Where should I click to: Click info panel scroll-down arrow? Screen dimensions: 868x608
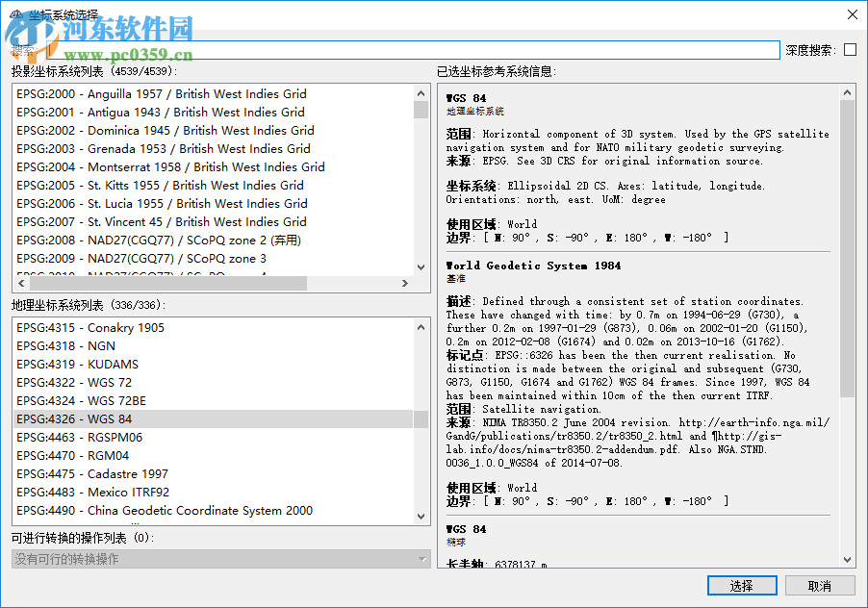847,560
